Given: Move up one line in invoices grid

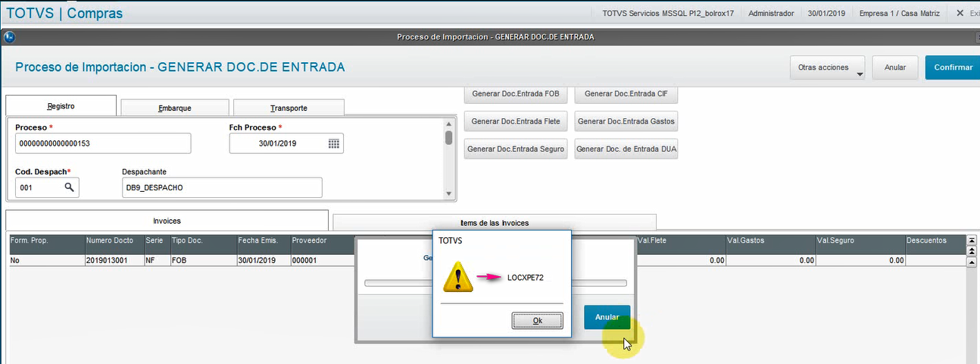Looking at the screenshot, I should point(972,262).
